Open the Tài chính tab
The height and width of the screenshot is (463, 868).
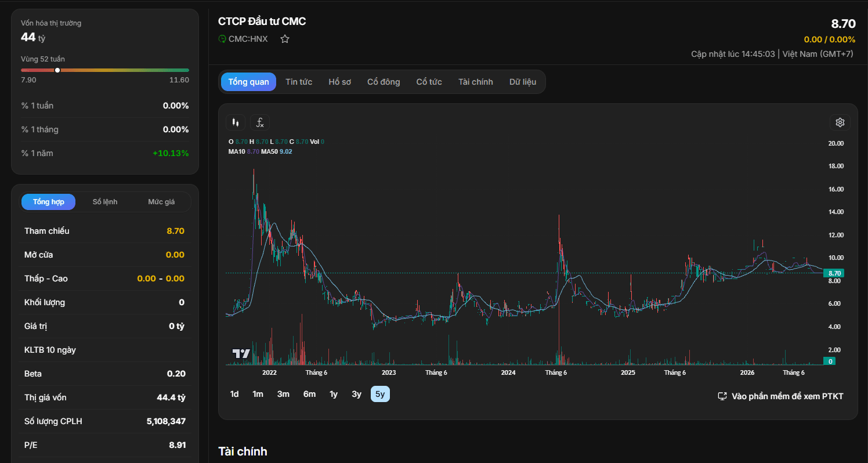tap(476, 82)
